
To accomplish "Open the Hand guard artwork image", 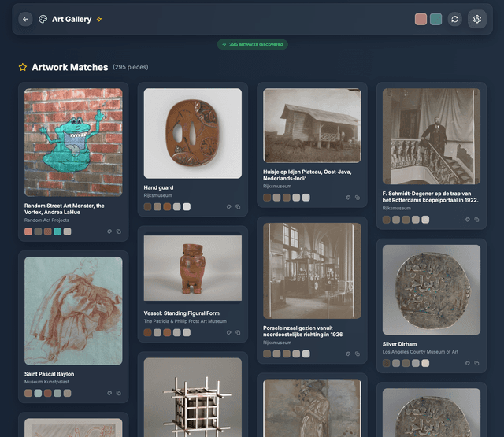I will [193, 133].
